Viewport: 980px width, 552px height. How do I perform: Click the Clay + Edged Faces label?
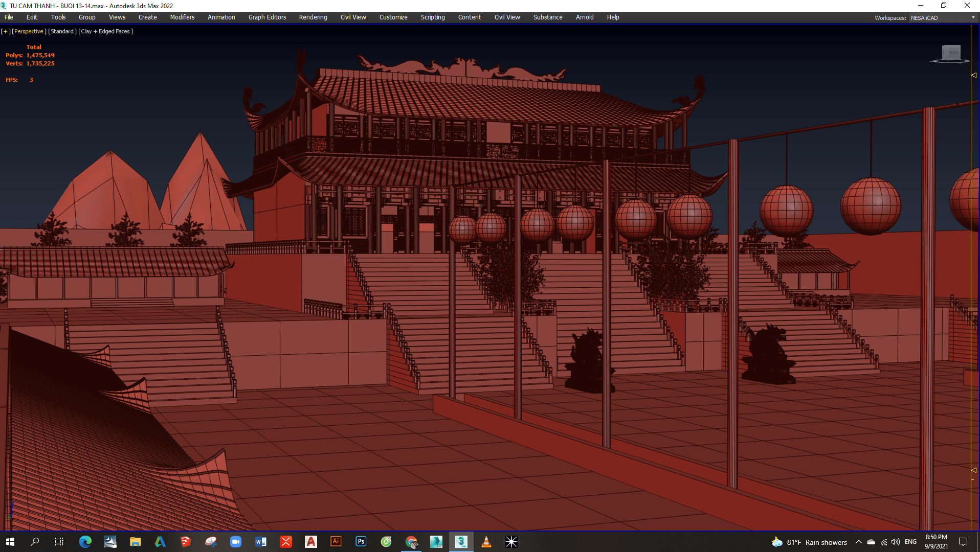click(106, 31)
